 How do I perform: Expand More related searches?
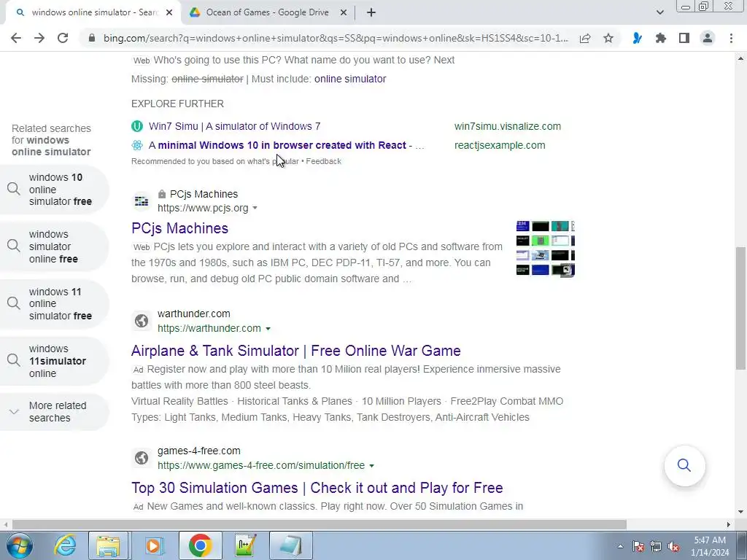54,412
